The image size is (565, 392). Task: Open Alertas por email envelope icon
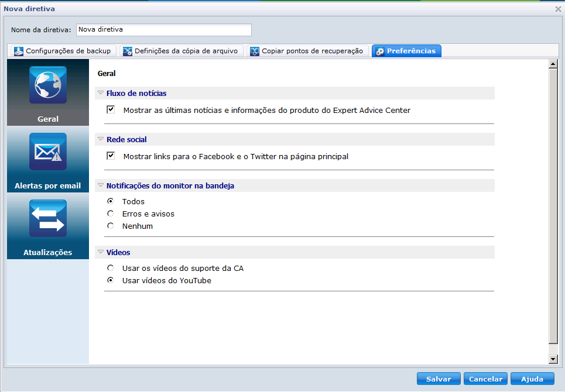(x=47, y=151)
